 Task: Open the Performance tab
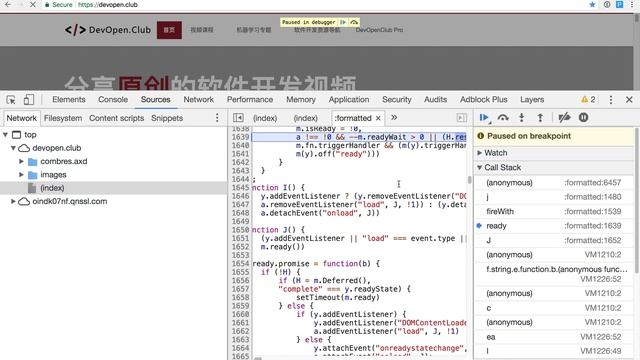250,100
